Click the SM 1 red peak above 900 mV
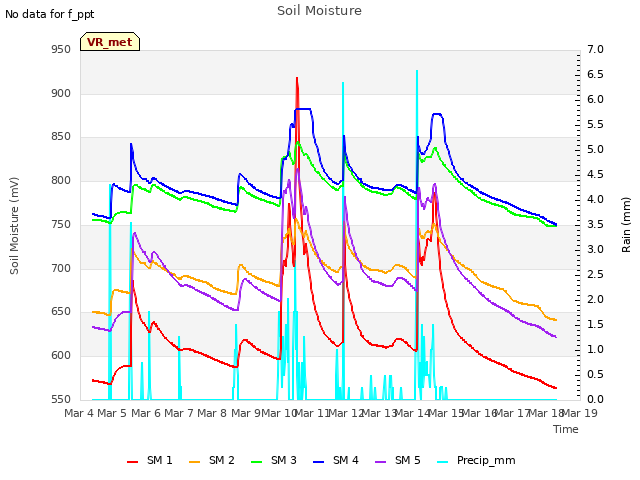Image resolution: width=640 pixels, height=480 pixels. pos(297,78)
